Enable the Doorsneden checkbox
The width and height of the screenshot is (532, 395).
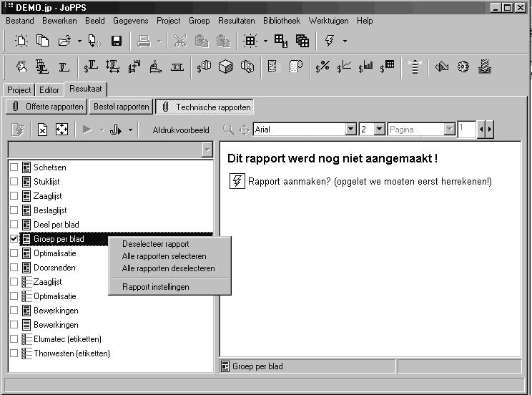pyautogui.click(x=14, y=268)
